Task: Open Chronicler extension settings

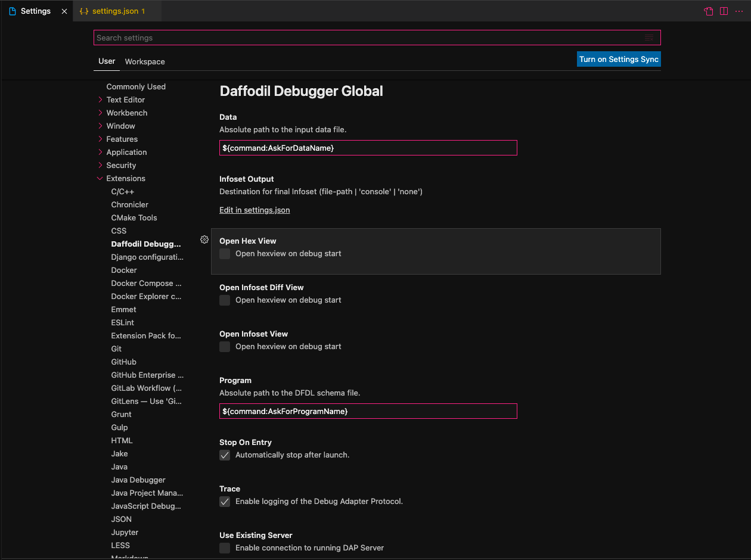Action: coord(129,204)
